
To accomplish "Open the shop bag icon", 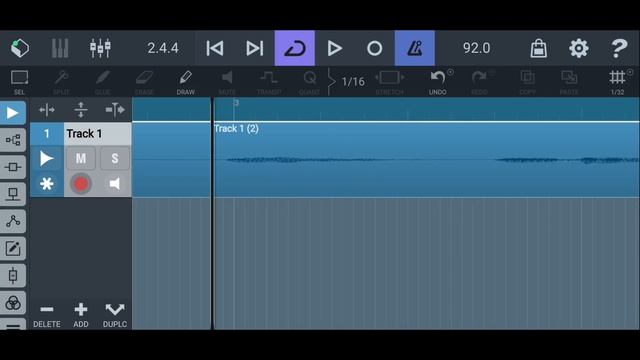I will pos(539,48).
